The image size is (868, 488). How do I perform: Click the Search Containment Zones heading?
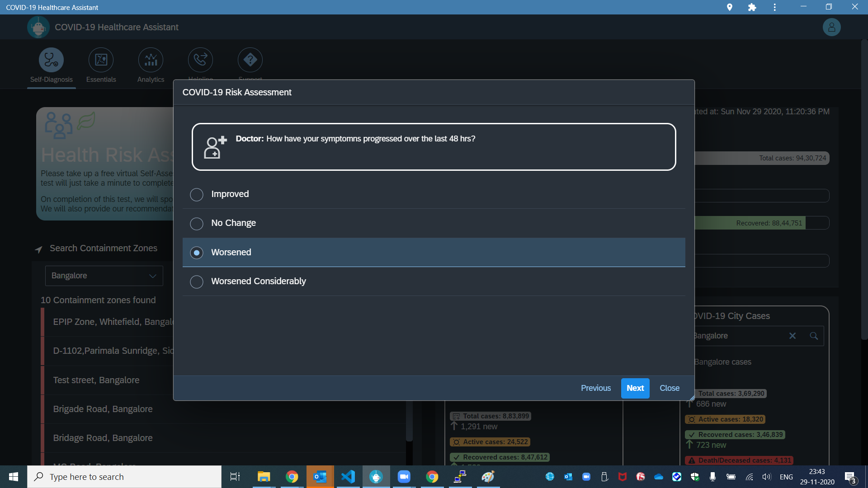[104, 248]
